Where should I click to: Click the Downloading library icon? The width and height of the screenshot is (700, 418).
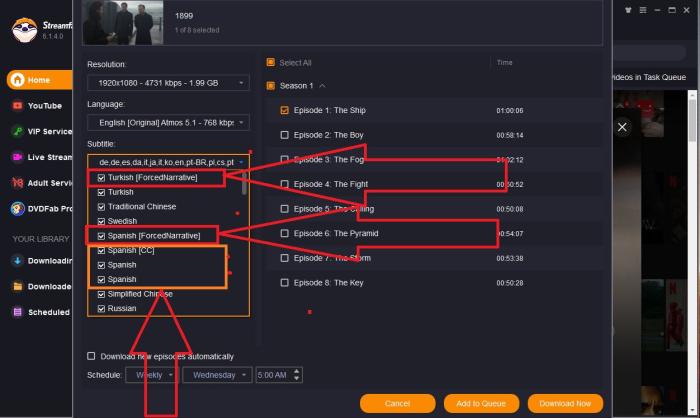click(x=18, y=261)
